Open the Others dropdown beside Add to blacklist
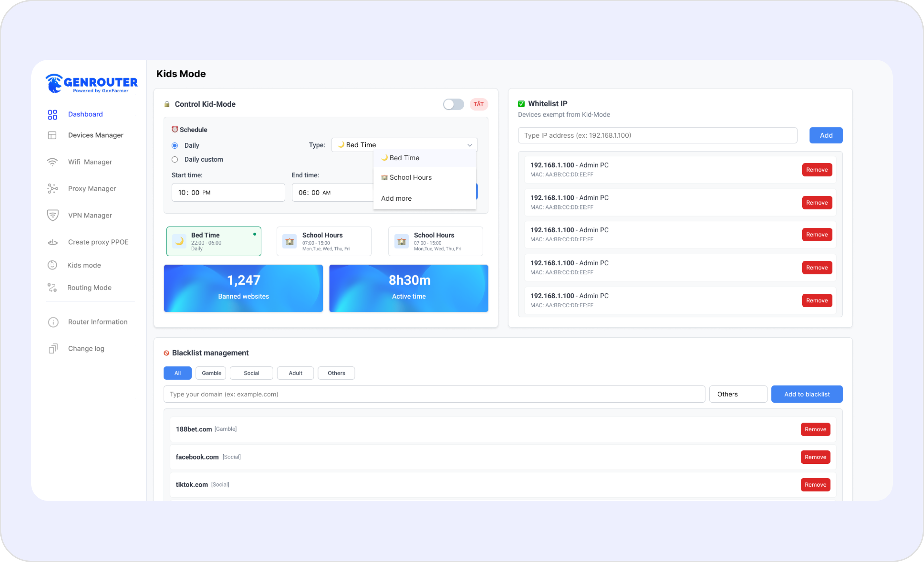924x562 pixels. pyautogui.click(x=738, y=394)
